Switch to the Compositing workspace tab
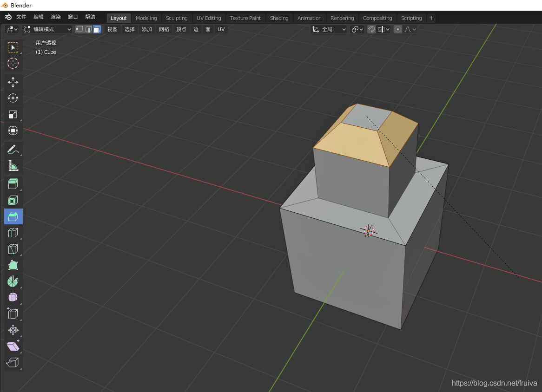This screenshot has width=542, height=392. 377,18
